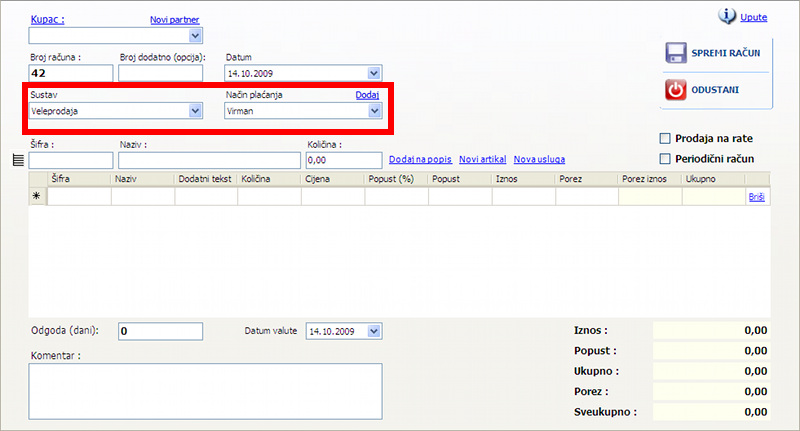Image resolution: width=800 pixels, height=431 pixels.
Task: Open the Datum valute dropdown arrow
Action: pos(374,331)
